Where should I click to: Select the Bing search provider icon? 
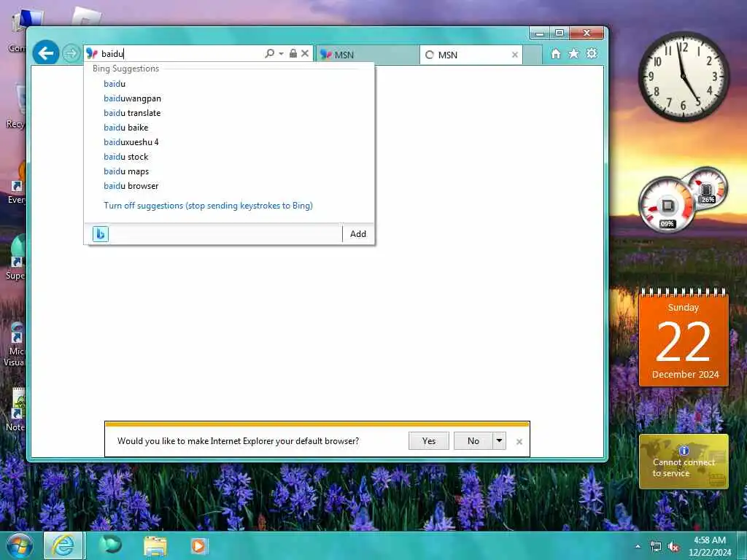(x=101, y=234)
